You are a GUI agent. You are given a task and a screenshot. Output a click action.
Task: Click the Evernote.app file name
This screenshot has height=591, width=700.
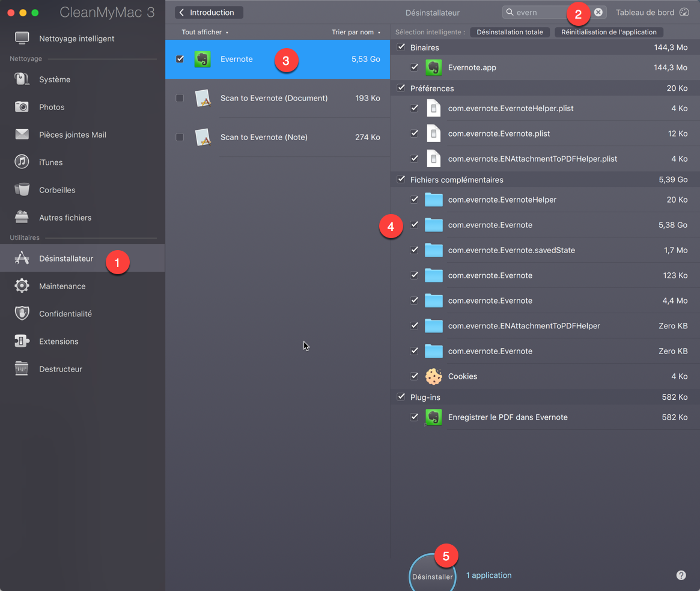(x=472, y=67)
